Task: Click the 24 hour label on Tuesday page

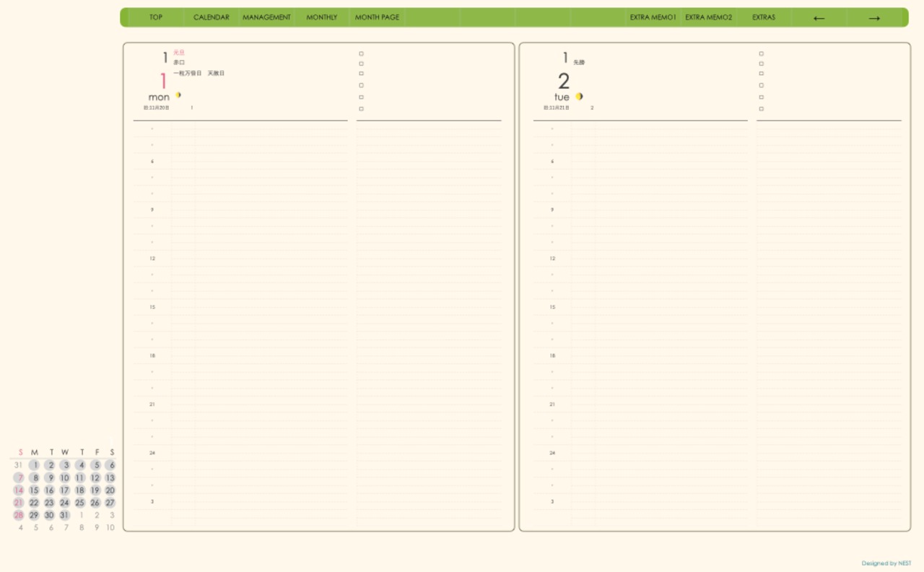Action: tap(552, 453)
